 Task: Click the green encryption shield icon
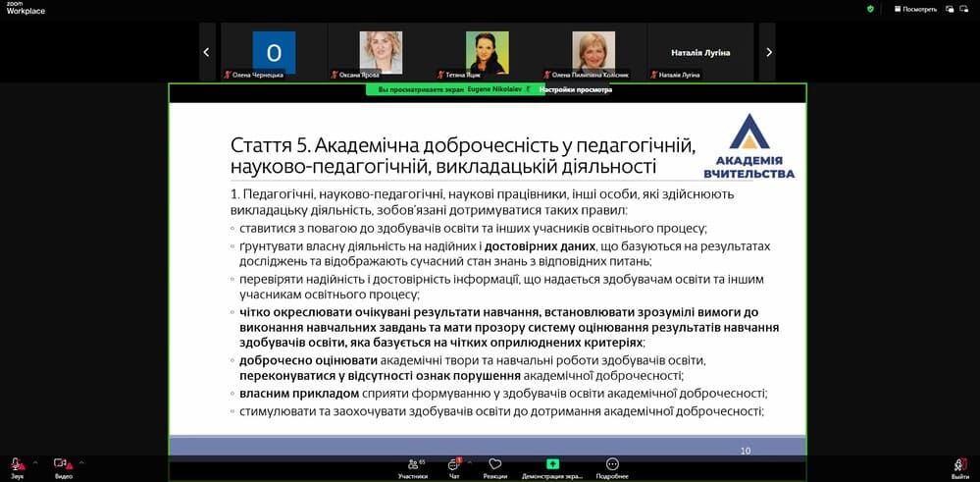point(870,9)
